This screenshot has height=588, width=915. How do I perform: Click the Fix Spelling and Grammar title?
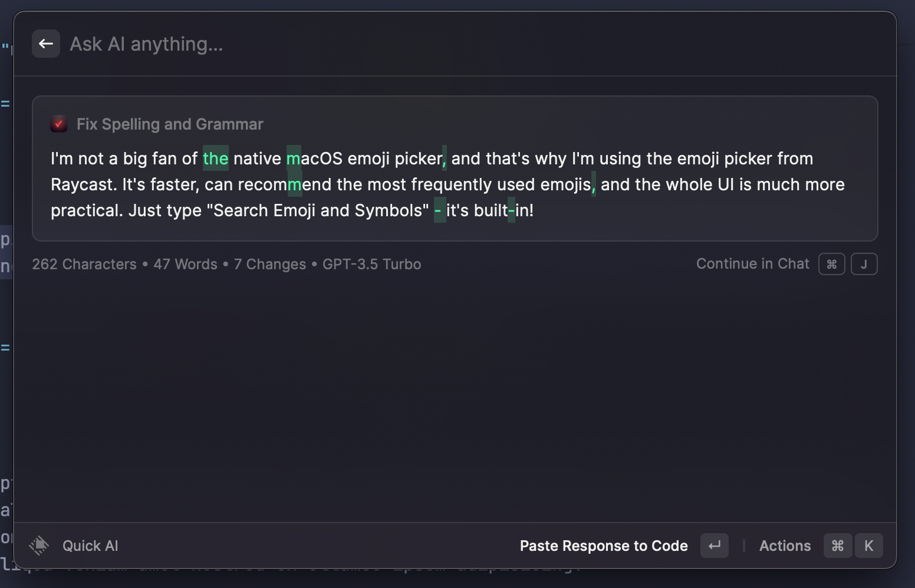pyautogui.click(x=170, y=124)
